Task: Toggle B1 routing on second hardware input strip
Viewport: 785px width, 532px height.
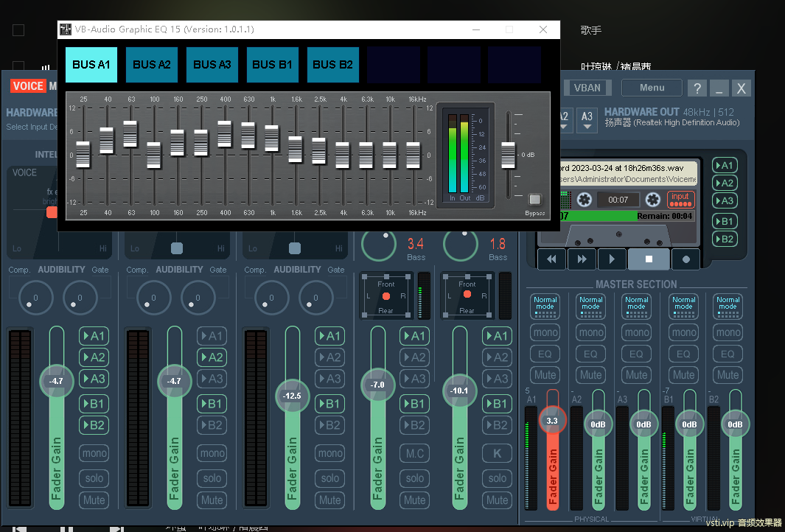Action: click(212, 404)
